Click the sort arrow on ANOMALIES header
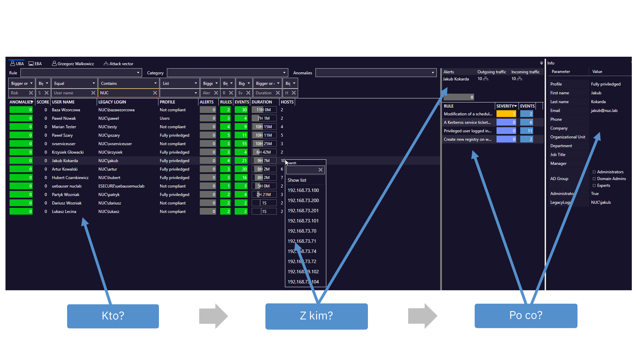 pos(32,102)
